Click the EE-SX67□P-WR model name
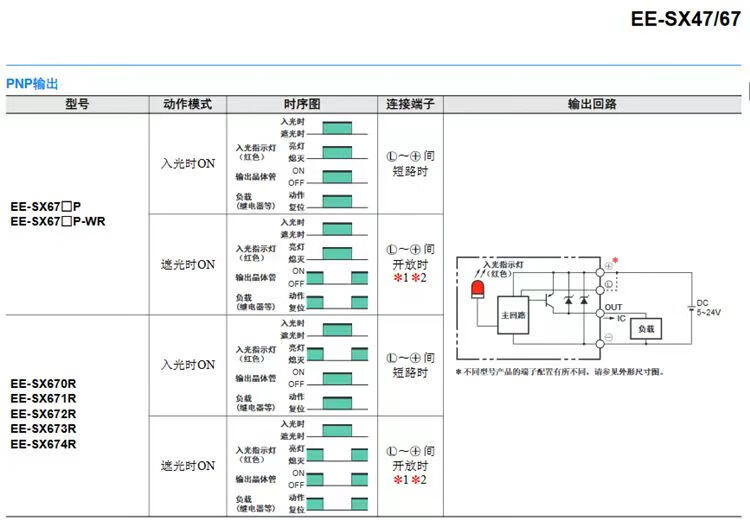This screenshot has height=520, width=750. (x=57, y=222)
